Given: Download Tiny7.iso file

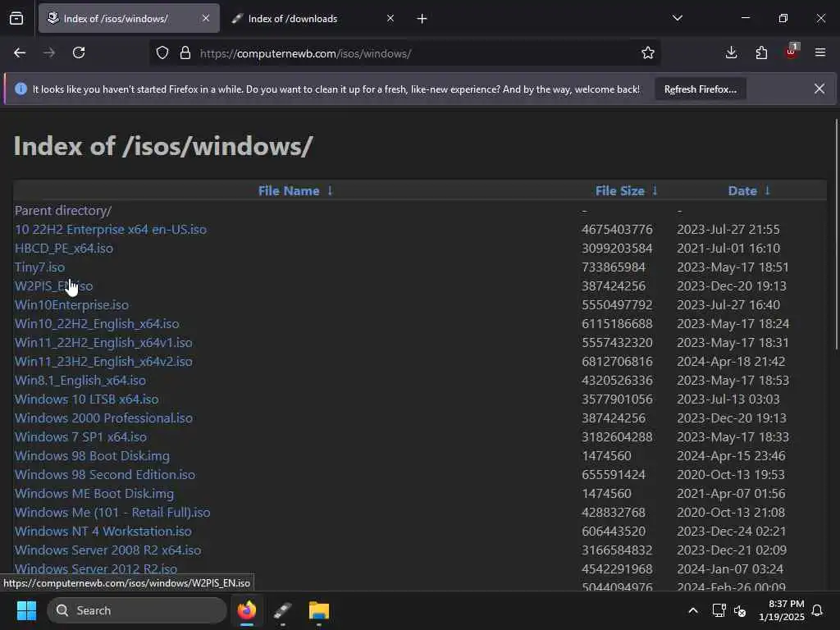Looking at the screenshot, I should [x=39, y=267].
